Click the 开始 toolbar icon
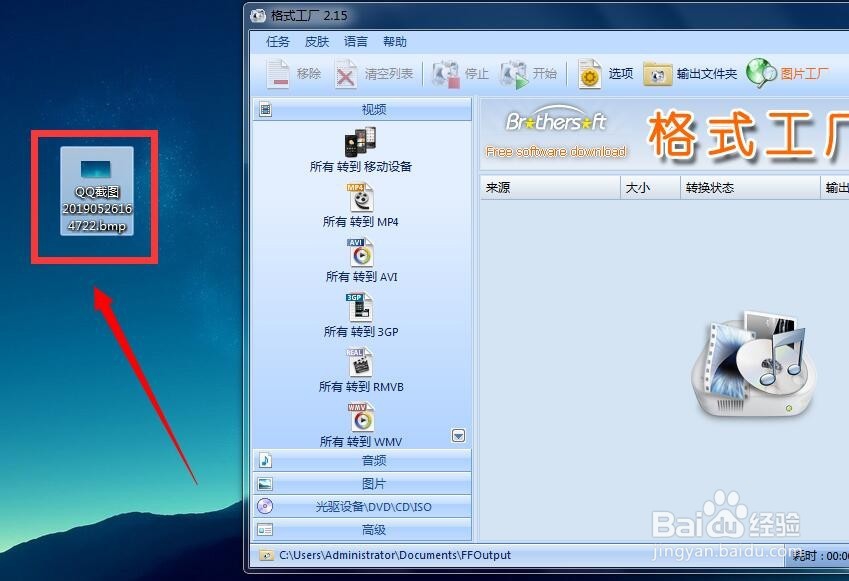This screenshot has height=581, width=849. [513, 74]
